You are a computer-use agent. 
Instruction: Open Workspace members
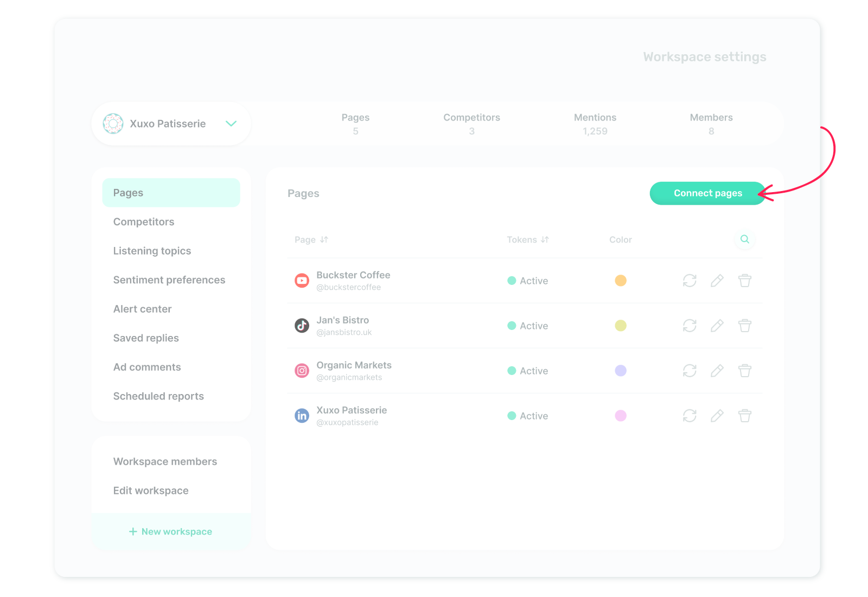[x=165, y=461]
